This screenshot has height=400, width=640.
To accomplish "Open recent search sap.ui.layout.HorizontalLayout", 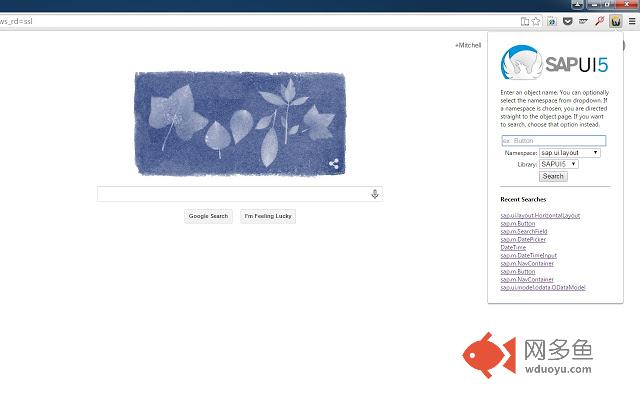I will coord(540,216).
